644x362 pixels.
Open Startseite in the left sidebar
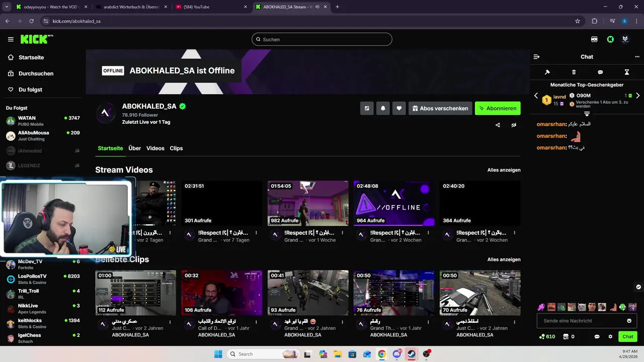click(31, 57)
